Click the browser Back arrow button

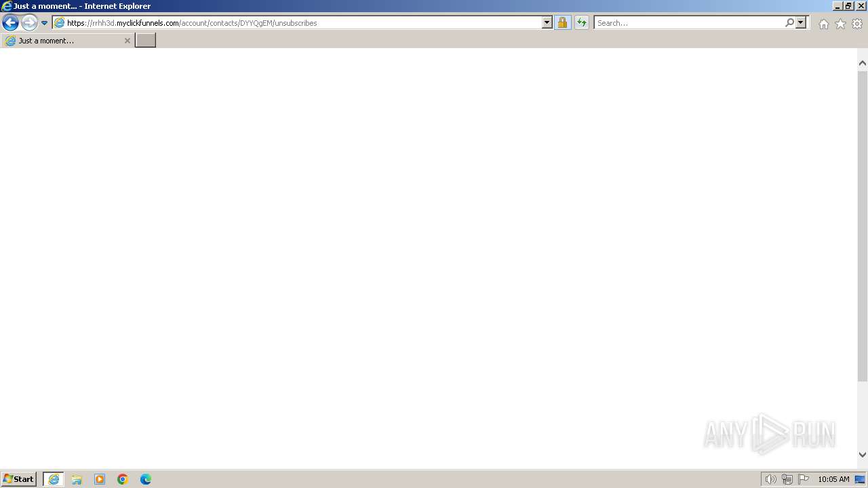pyautogui.click(x=10, y=22)
